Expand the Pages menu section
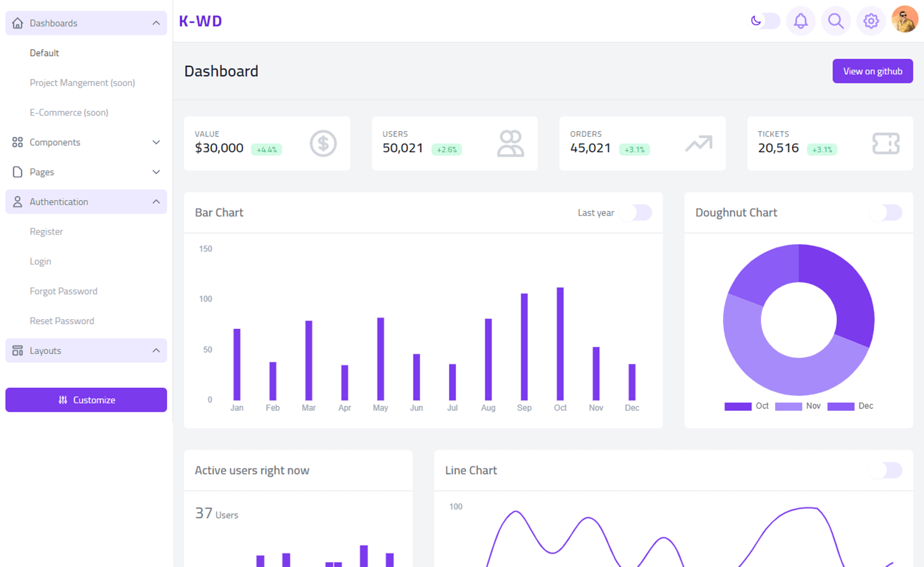Viewport: 924px width, 567px height. click(86, 172)
